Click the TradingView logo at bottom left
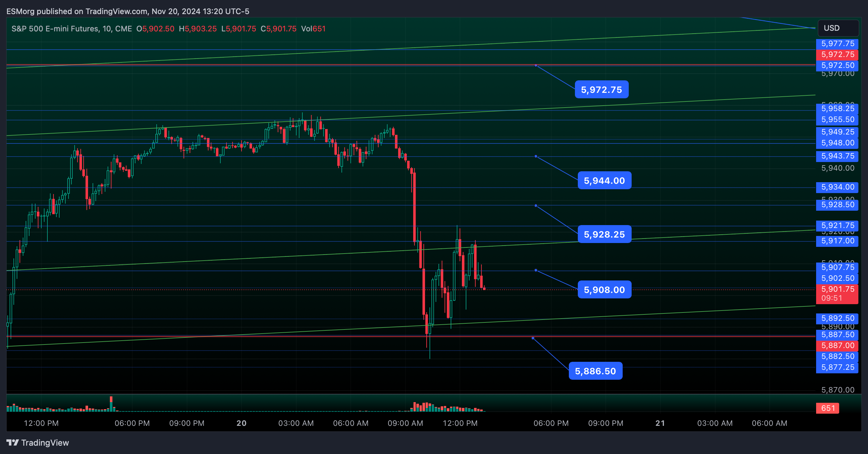Image resolution: width=868 pixels, height=454 pixels. click(37, 442)
